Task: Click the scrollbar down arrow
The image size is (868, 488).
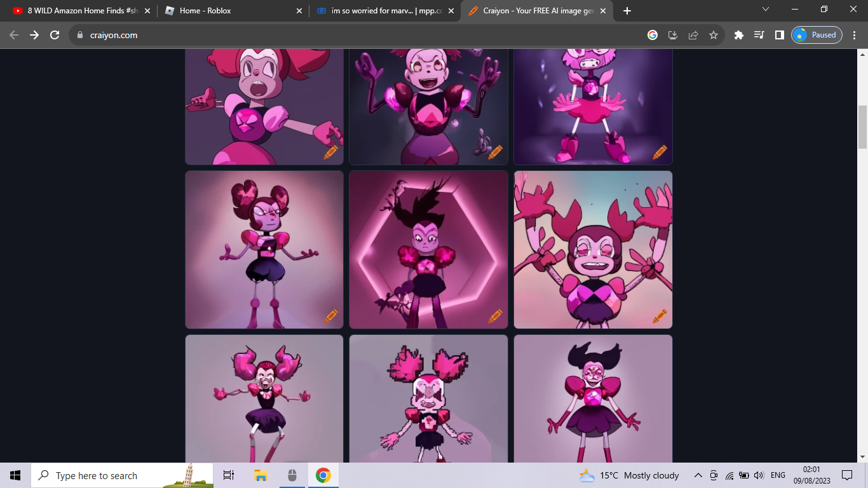Action: 862,457
